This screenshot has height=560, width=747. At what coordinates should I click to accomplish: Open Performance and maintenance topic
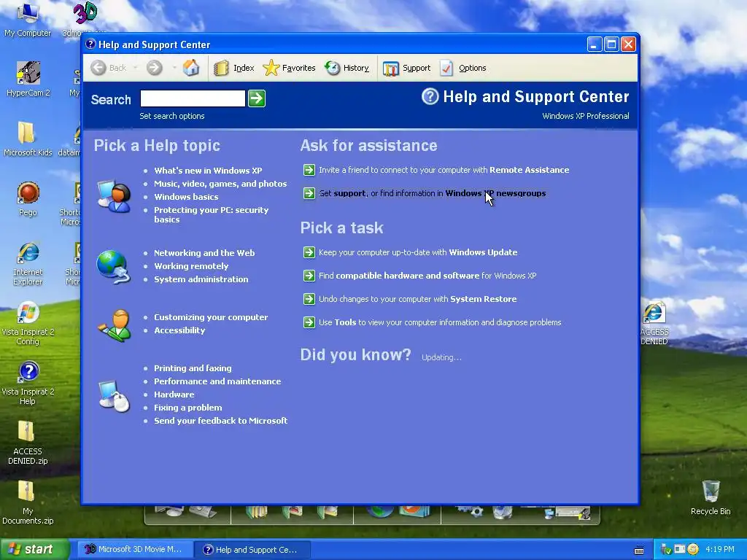[x=217, y=381]
